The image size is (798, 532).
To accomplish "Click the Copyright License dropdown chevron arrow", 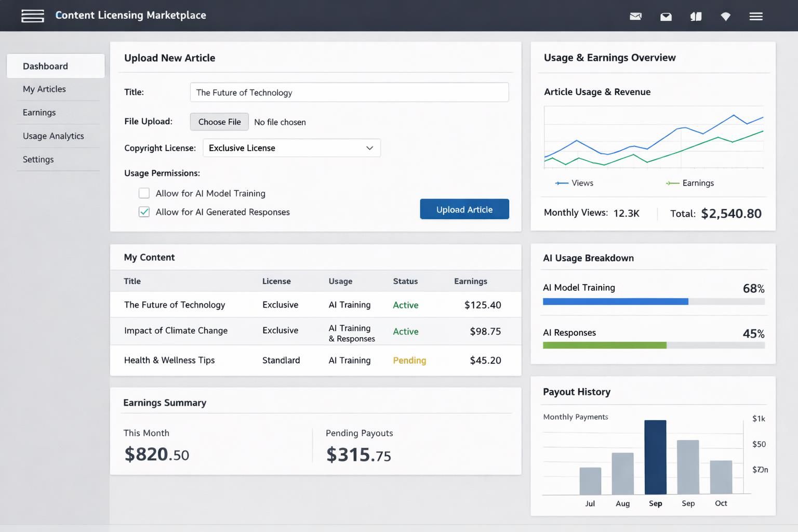I will [369, 148].
